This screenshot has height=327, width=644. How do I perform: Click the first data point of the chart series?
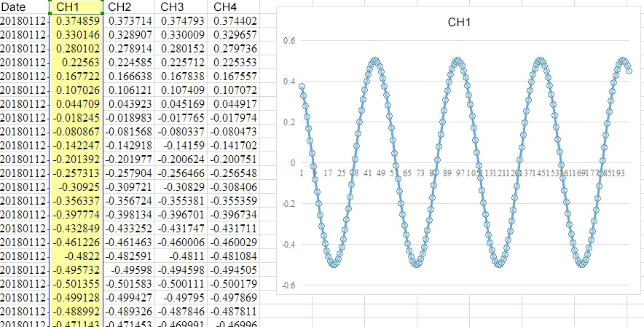pos(302,87)
